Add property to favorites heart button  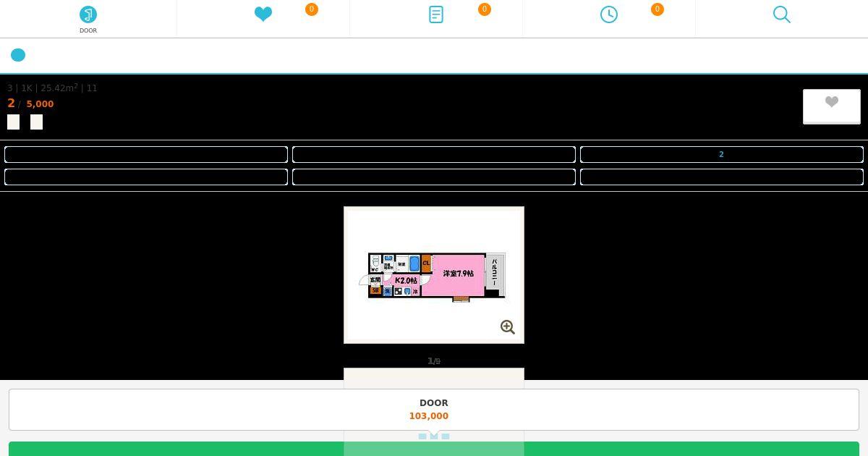click(x=832, y=106)
